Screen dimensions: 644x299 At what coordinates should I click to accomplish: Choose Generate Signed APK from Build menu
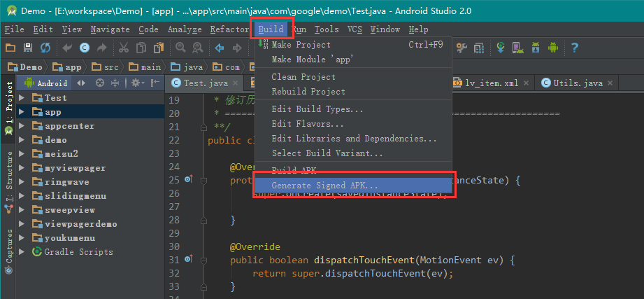tap(353, 186)
